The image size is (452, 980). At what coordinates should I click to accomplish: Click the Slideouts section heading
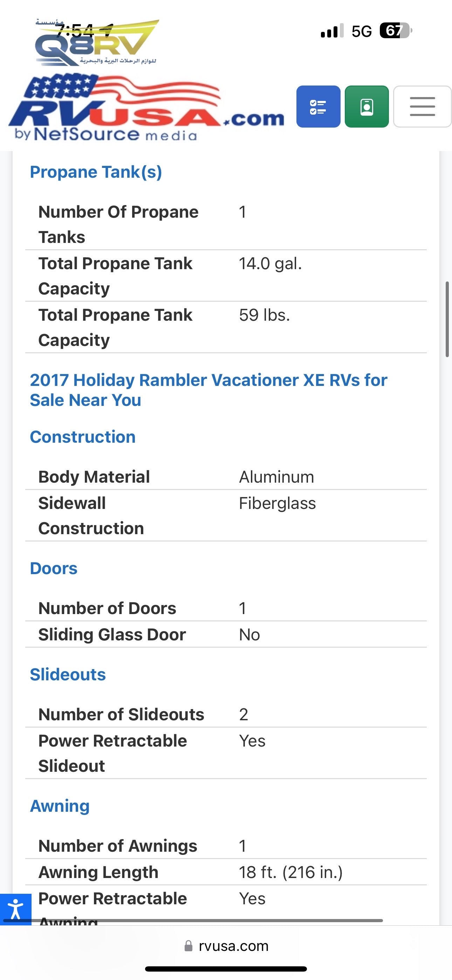click(x=68, y=674)
